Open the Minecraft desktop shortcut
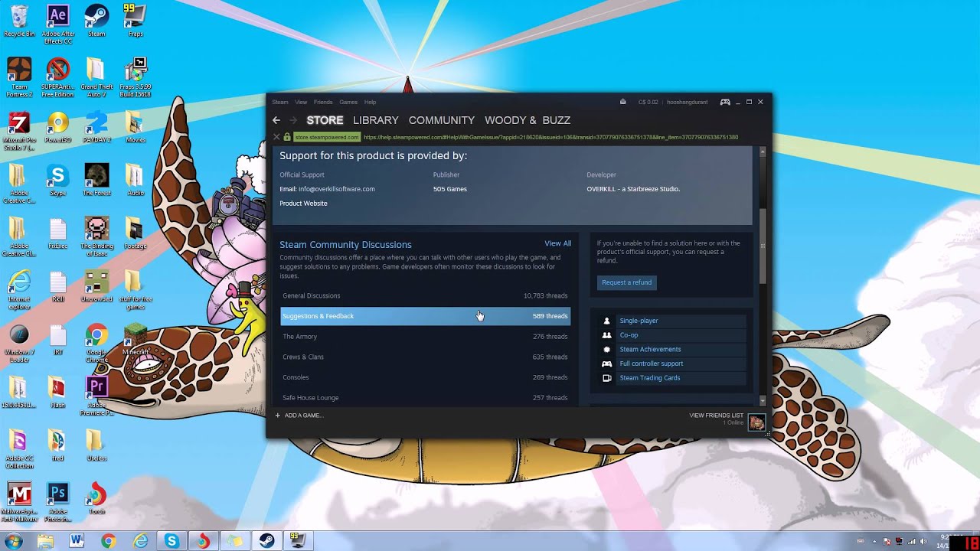 point(135,339)
